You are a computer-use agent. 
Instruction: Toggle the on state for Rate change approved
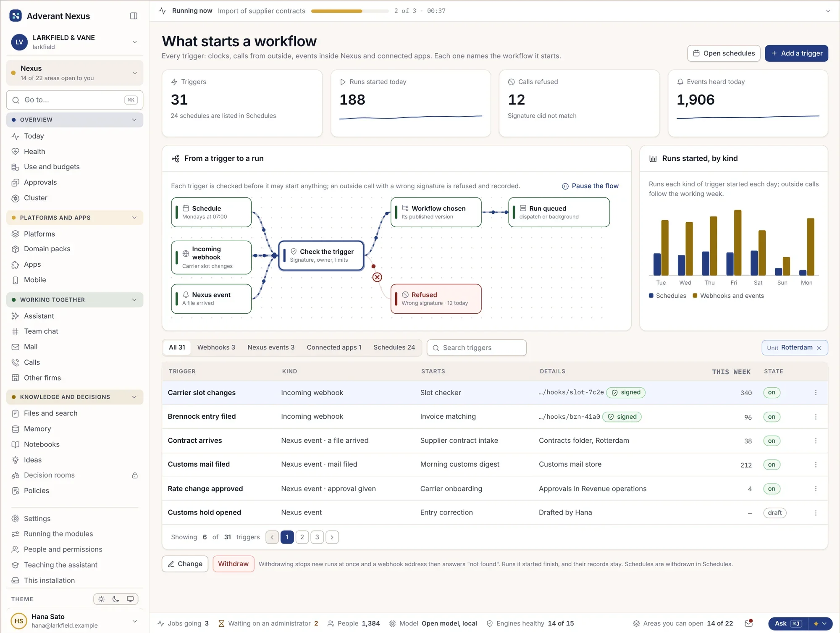(x=772, y=489)
